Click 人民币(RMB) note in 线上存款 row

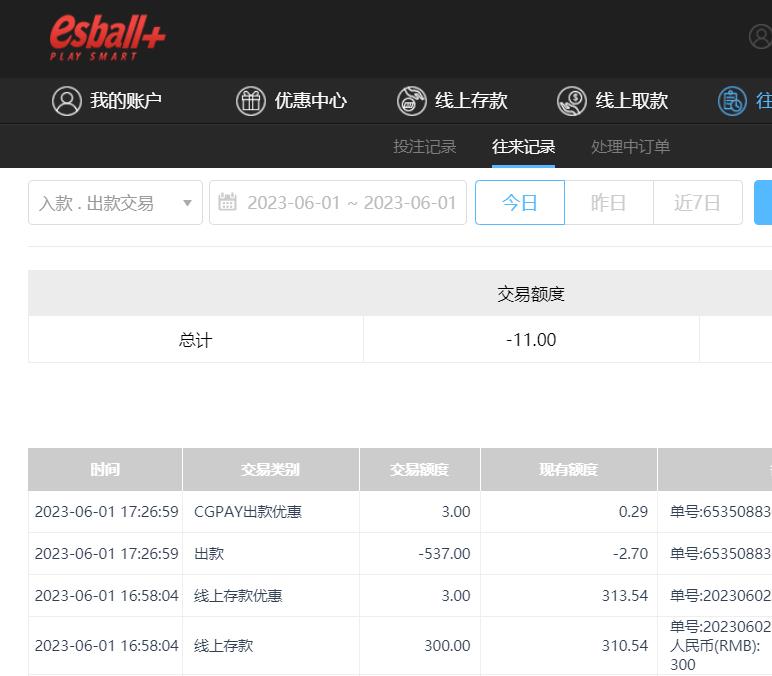coord(716,645)
